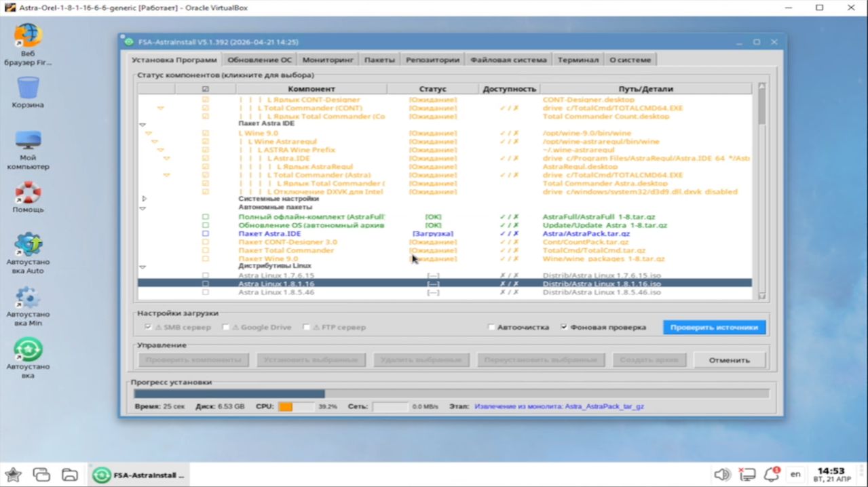Viewport: 868px width, 487px height.
Task: Click the en keyboard layout indicator
Action: coord(796,474)
